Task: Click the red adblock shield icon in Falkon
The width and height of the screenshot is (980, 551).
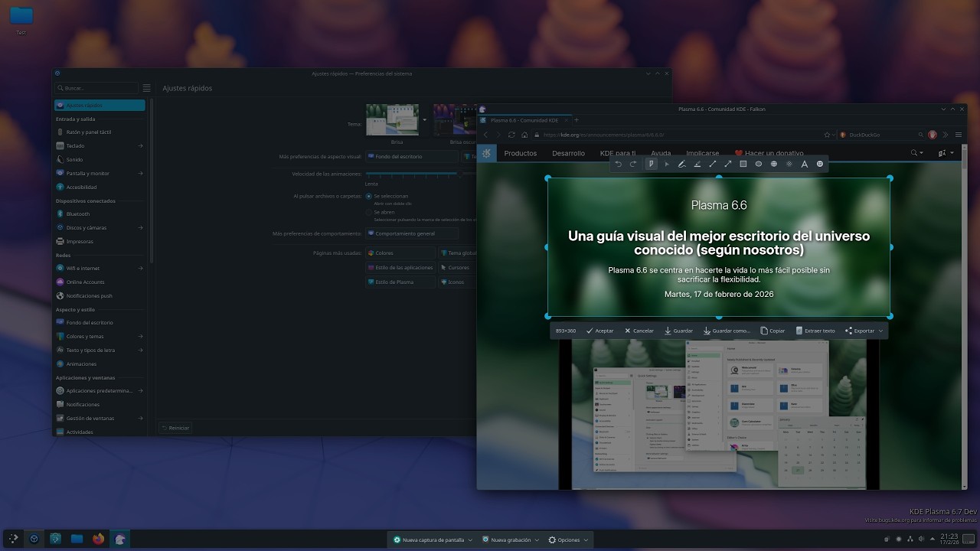Action: tap(933, 135)
